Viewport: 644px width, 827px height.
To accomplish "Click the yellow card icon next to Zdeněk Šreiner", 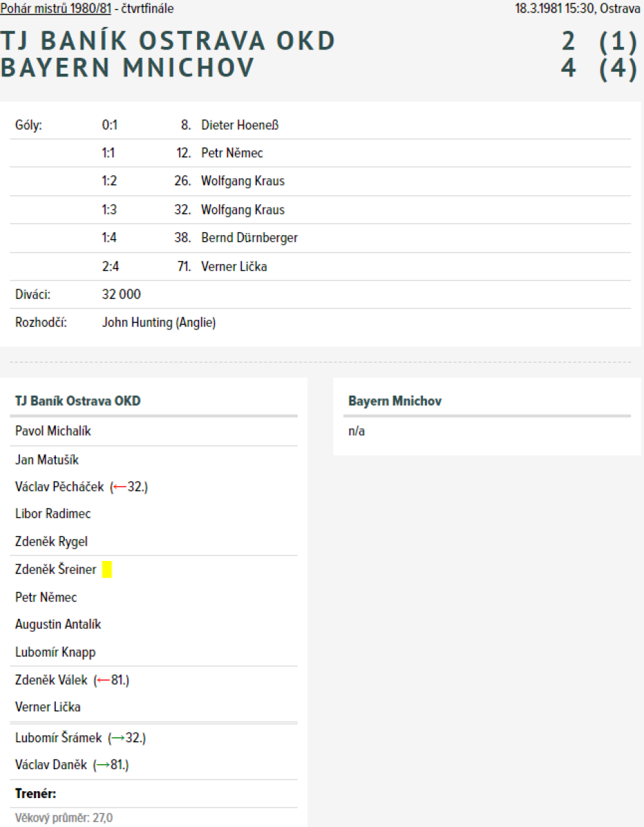I will point(107,570).
